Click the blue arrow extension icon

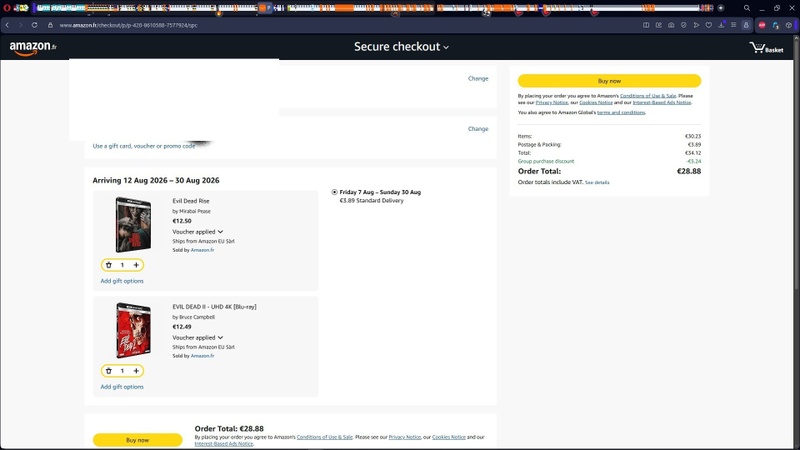tap(776, 25)
